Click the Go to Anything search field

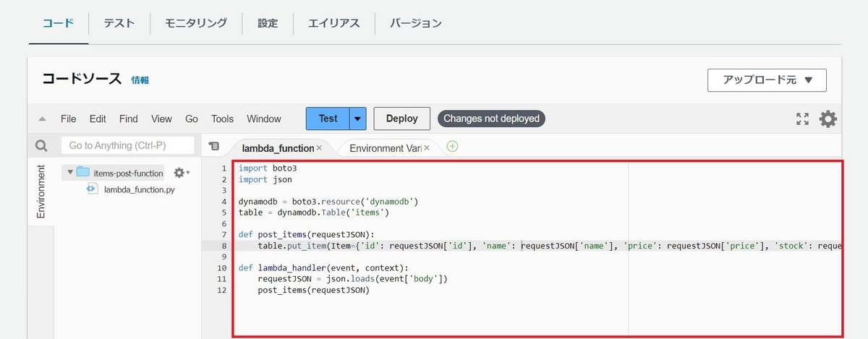[128, 146]
